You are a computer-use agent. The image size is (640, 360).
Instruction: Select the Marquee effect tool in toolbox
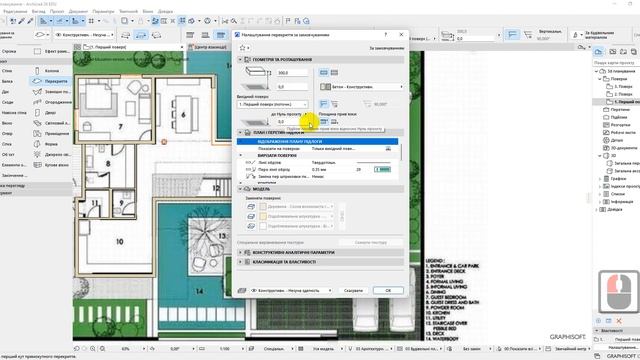[51, 51]
